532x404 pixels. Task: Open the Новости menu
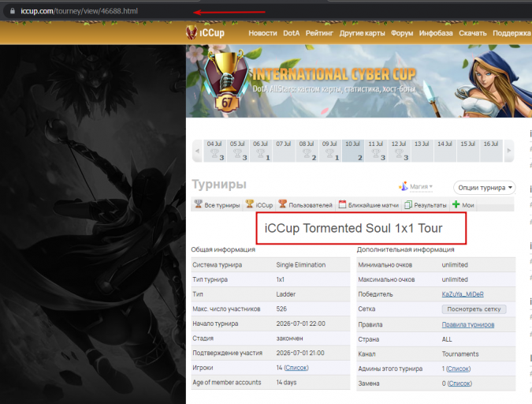tap(262, 33)
